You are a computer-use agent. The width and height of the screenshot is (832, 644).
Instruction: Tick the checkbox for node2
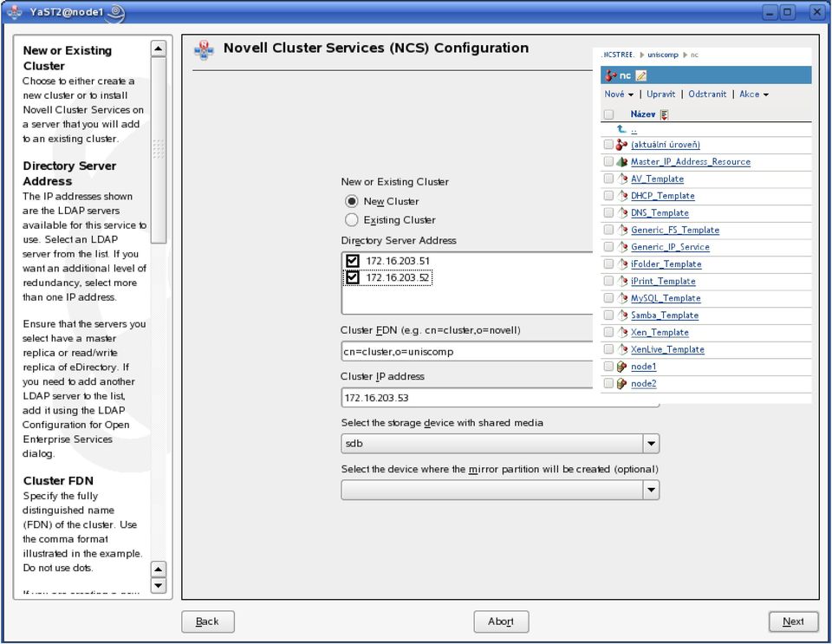tap(608, 383)
